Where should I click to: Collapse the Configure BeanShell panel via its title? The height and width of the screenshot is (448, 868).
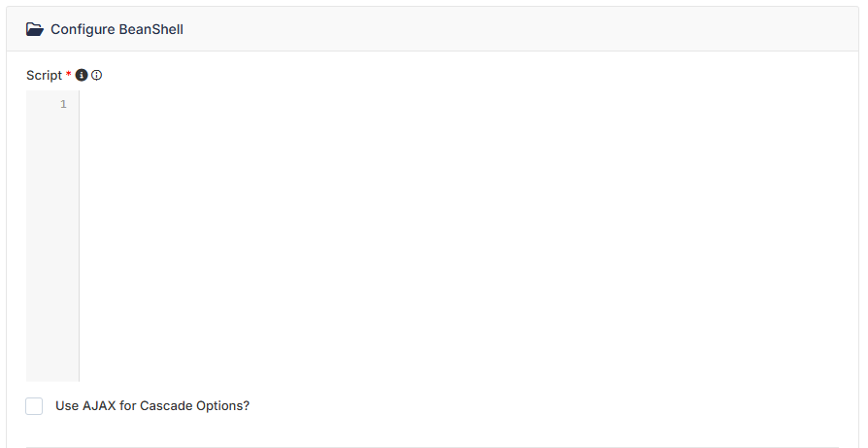pos(117,29)
